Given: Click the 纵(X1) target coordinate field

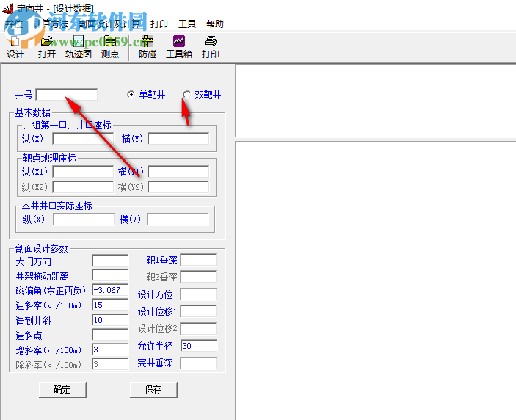Looking at the screenshot, I should [83, 172].
